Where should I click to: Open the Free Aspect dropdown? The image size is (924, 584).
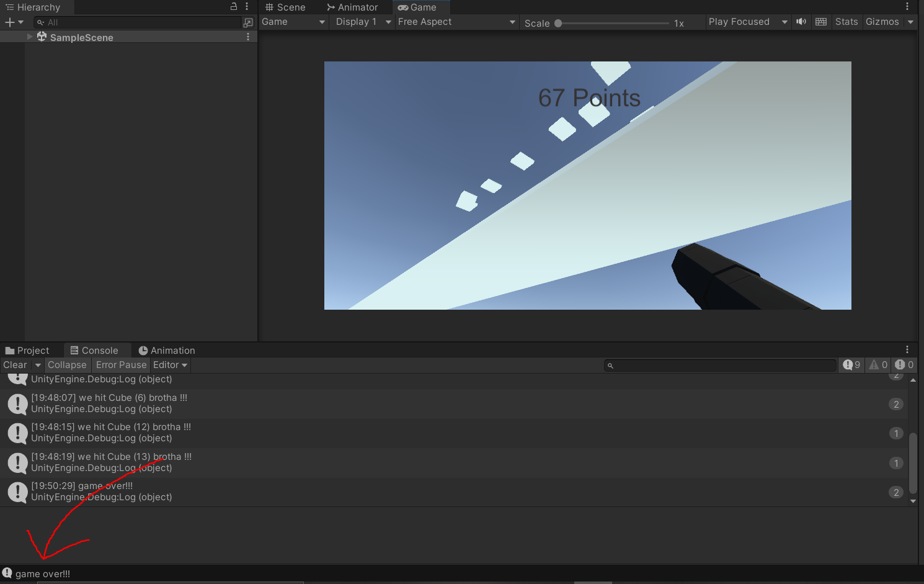pos(456,22)
